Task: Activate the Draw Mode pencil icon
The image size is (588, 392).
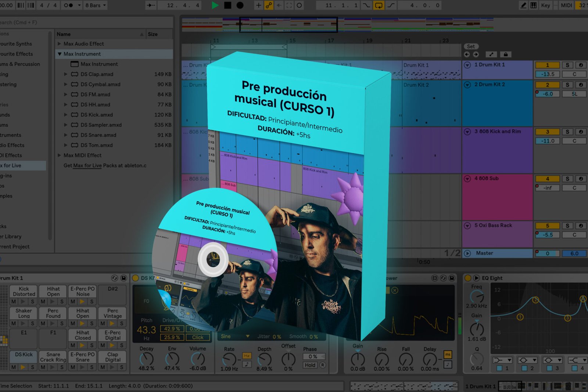Action: 523,5
